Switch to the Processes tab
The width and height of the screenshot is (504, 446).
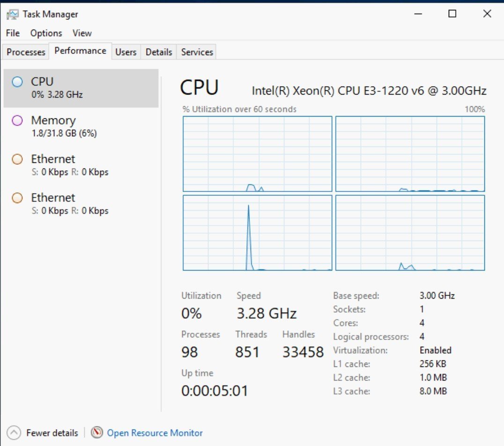click(26, 52)
